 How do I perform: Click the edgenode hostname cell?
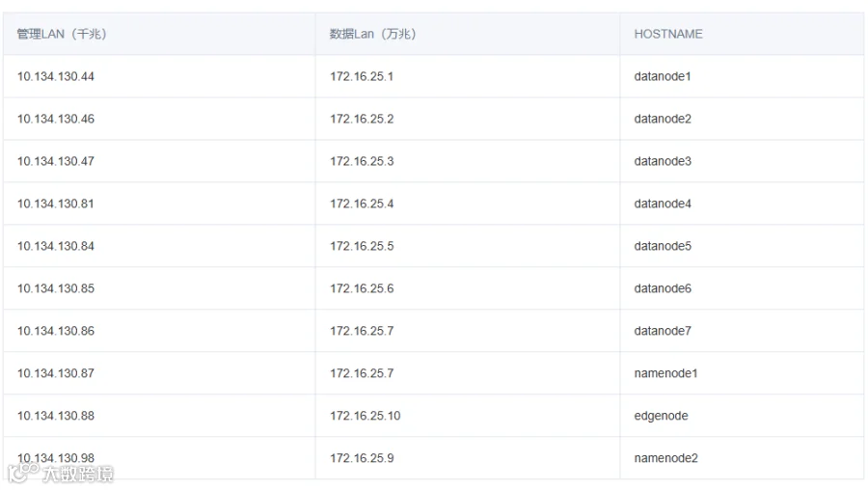tap(742, 416)
